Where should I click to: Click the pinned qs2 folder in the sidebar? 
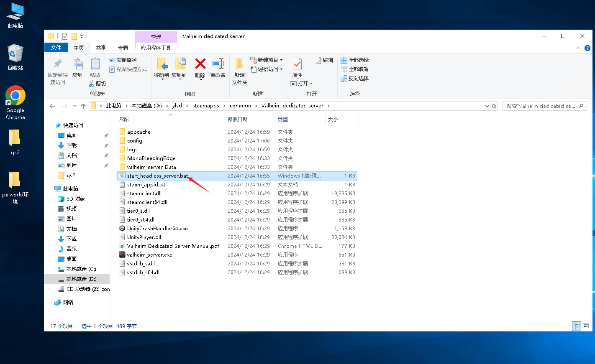pyautogui.click(x=71, y=176)
